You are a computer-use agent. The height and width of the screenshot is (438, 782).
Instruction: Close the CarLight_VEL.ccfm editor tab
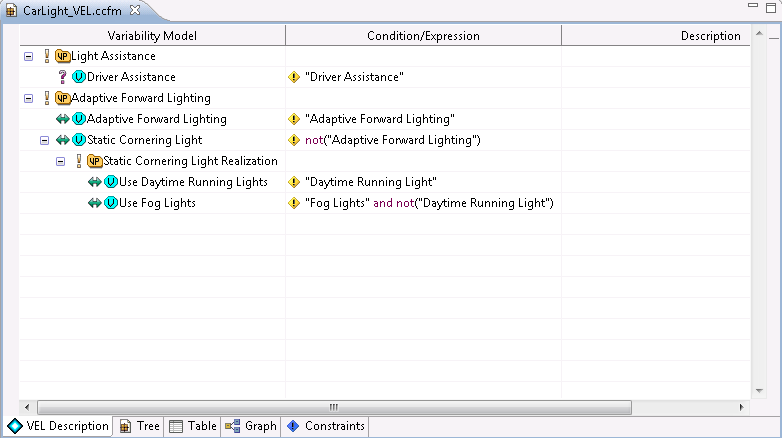[135, 9]
